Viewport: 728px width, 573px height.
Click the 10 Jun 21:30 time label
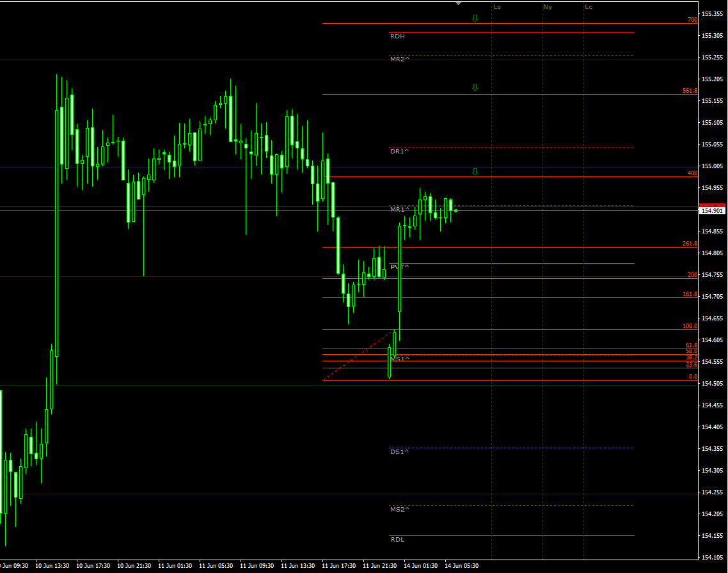click(x=134, y=566)
